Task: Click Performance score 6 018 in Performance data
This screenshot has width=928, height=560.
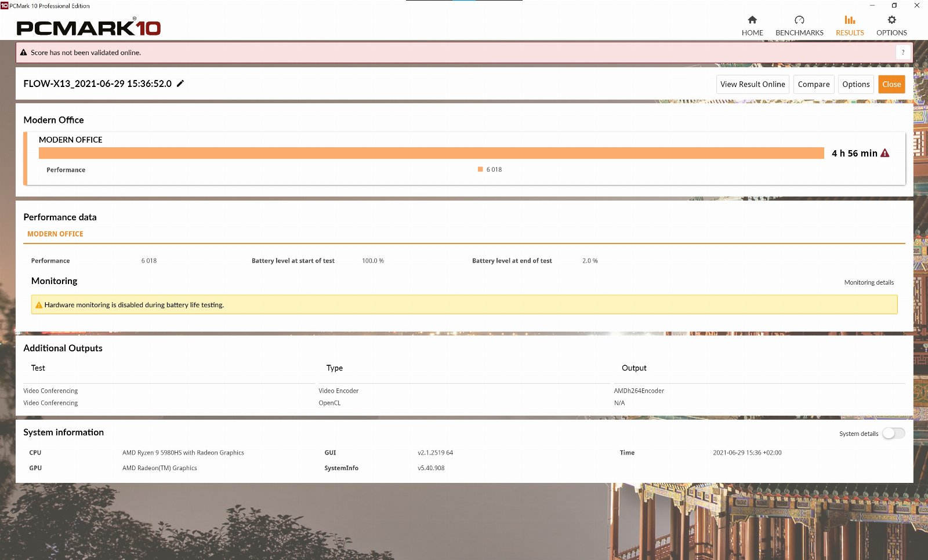Action: [149, 261]
